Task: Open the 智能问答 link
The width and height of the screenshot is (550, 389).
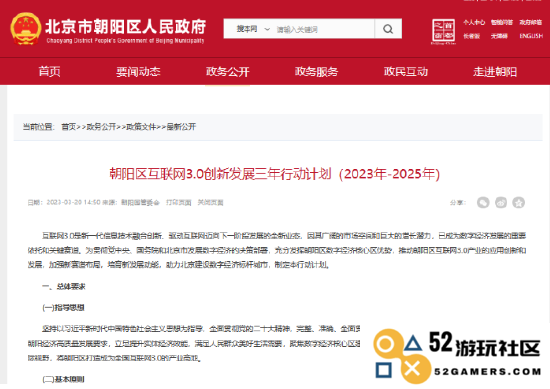Action: [502, 22]
